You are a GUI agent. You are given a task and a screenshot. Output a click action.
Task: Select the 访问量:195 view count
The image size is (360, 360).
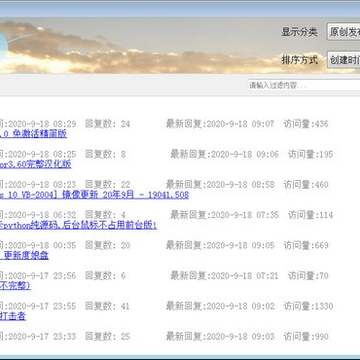pyautogui.click(x=311, y=154)
